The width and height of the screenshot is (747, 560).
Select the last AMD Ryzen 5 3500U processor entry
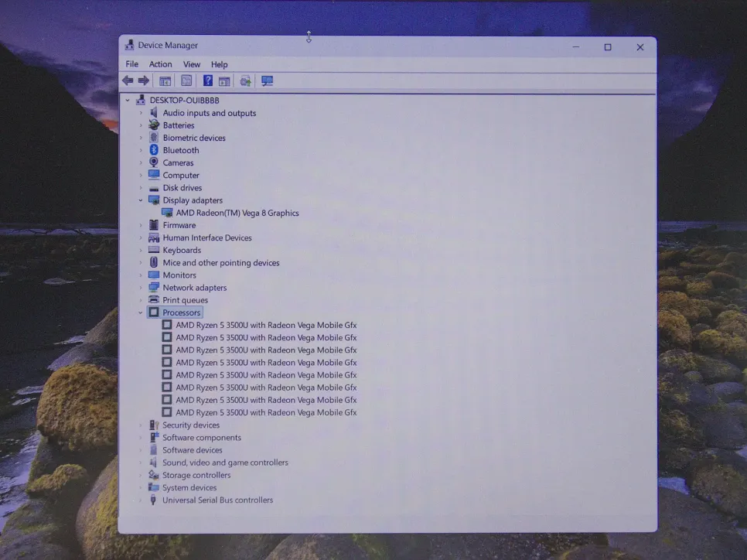click(266, 412)
